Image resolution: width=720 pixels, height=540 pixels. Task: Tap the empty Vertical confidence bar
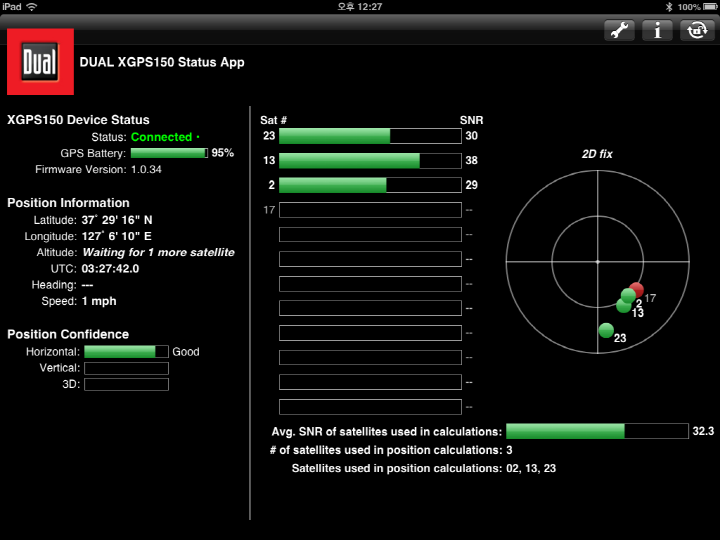coord(126,368)
